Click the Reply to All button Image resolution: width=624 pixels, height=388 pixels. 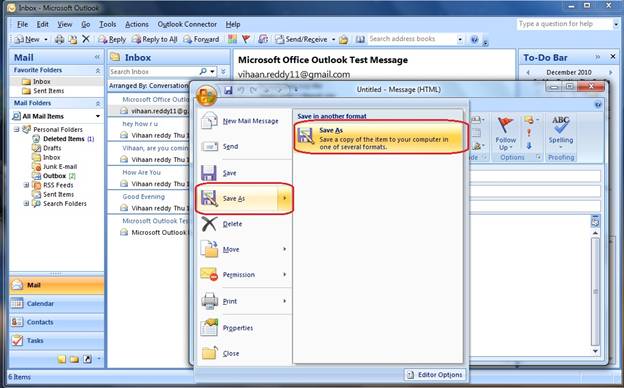click(x=154, y=39)
